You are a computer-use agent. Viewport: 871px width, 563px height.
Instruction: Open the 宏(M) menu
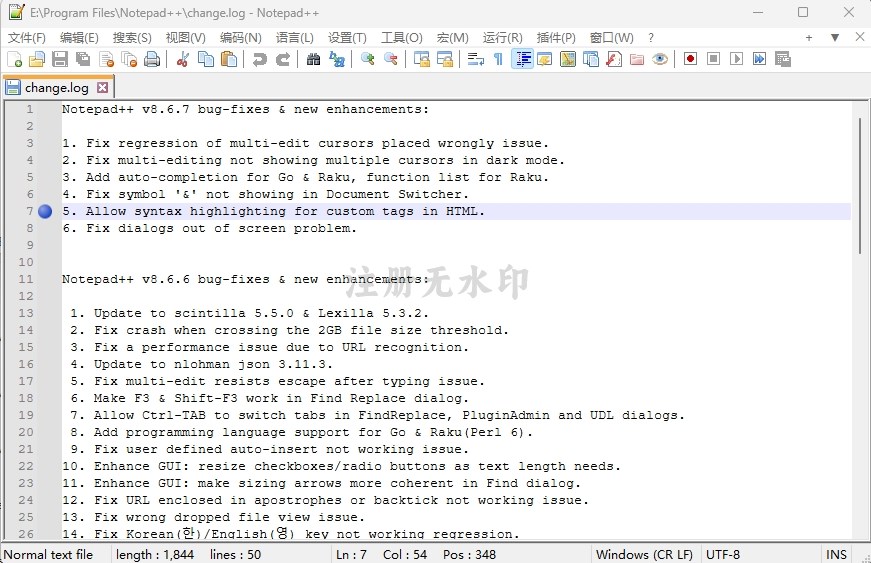(453, 37)
